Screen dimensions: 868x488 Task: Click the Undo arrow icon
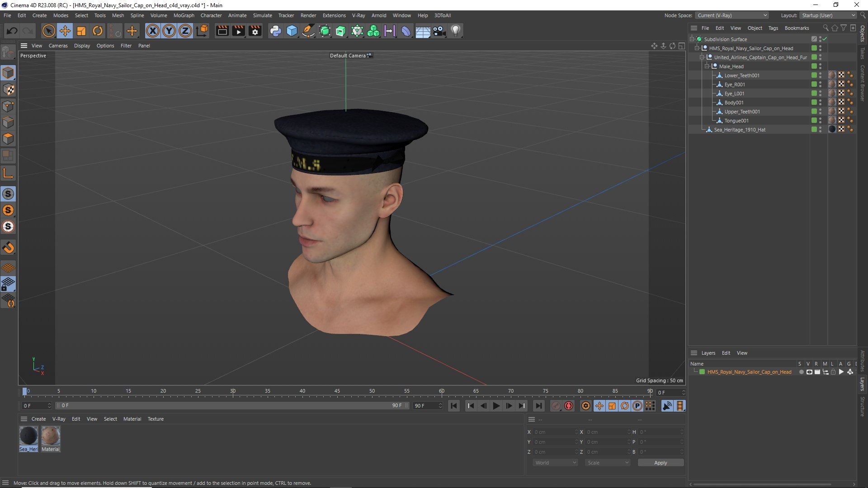coord(12,31)
